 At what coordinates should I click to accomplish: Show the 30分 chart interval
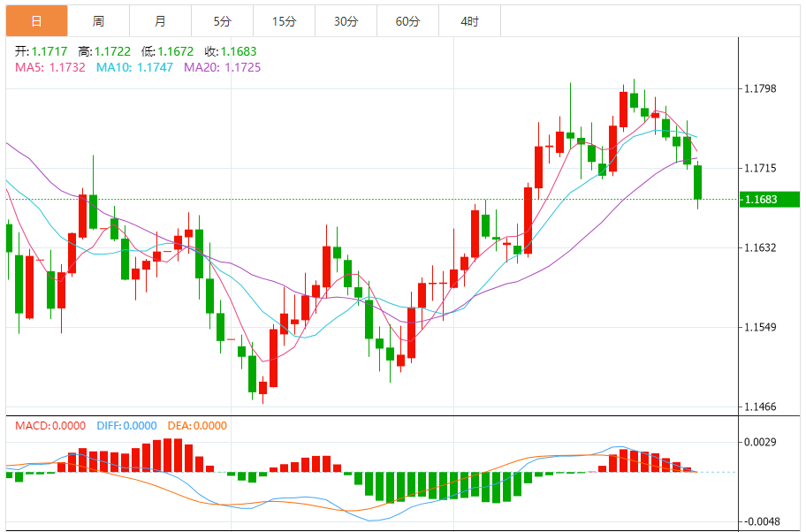coord(346,21)
